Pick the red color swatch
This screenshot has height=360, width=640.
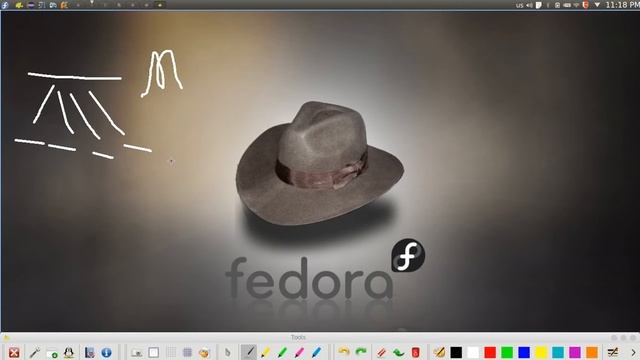tap(490, 352)
